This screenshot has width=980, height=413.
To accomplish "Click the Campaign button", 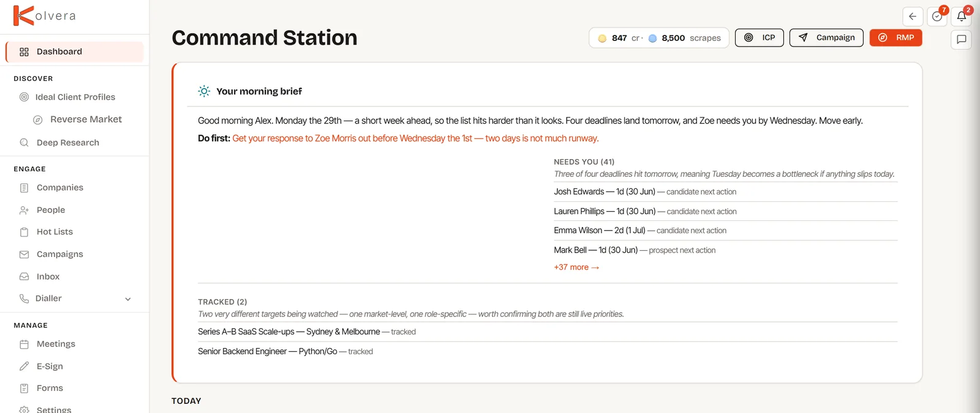I will 826,38.
